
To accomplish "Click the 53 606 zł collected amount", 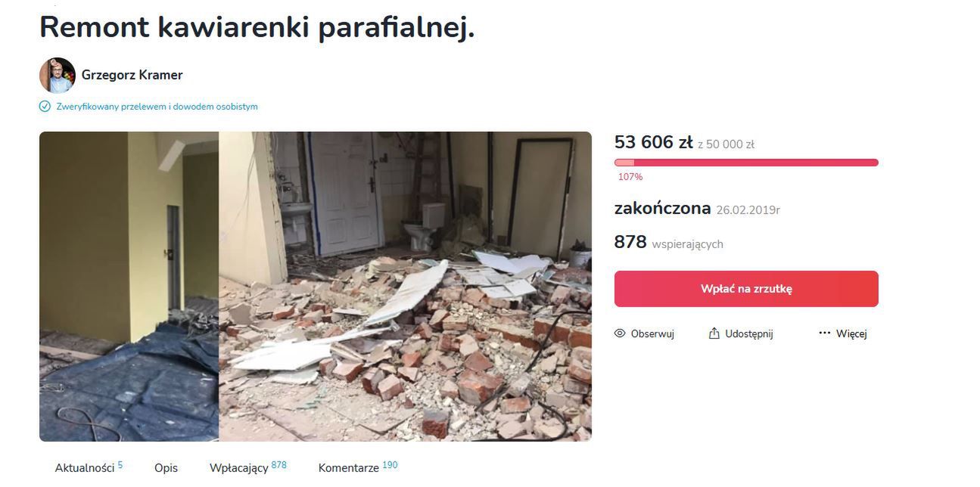I will 654,142.
